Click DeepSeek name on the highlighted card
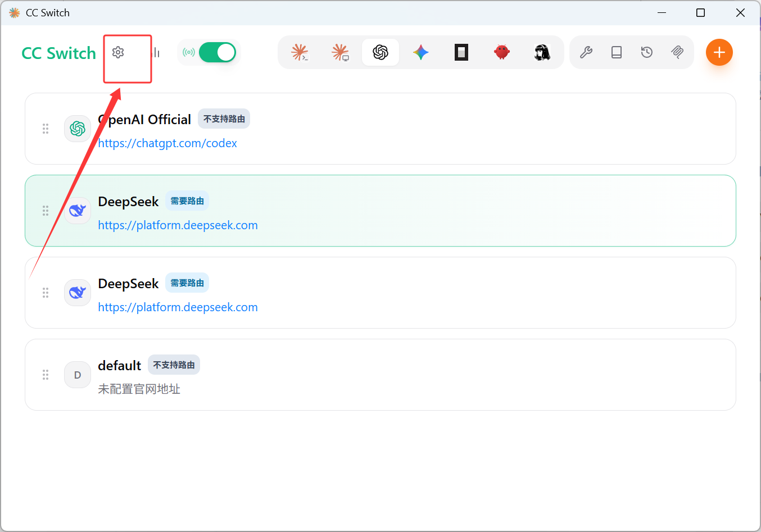 (128, 201)
